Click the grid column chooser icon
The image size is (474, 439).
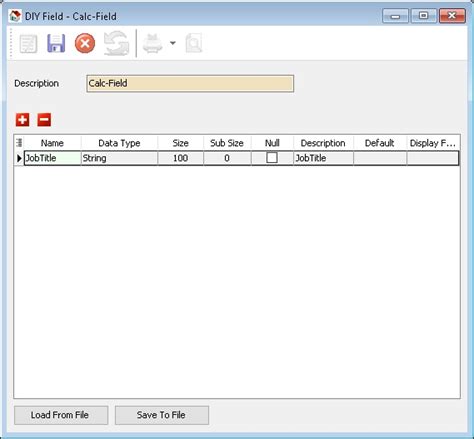[19, 143]
